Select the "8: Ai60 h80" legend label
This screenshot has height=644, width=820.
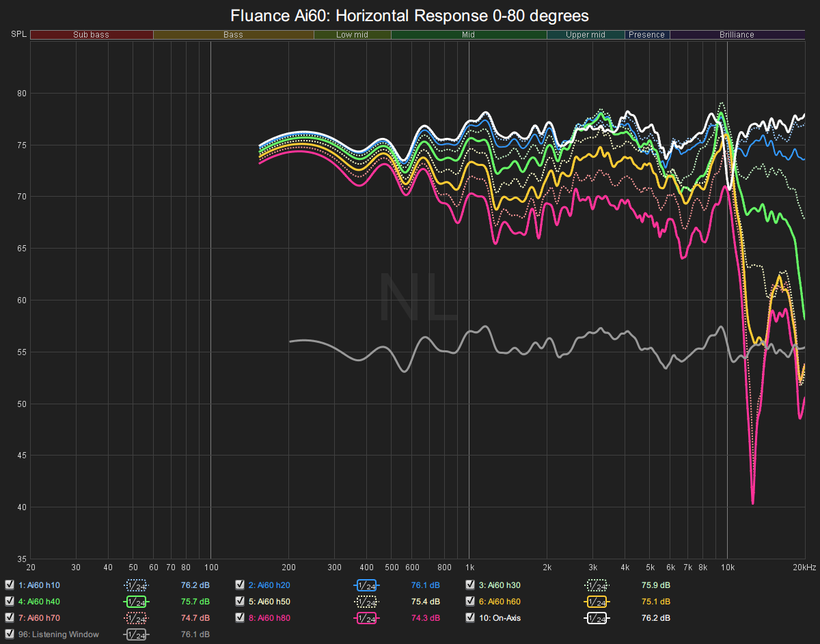pos(269,618)
